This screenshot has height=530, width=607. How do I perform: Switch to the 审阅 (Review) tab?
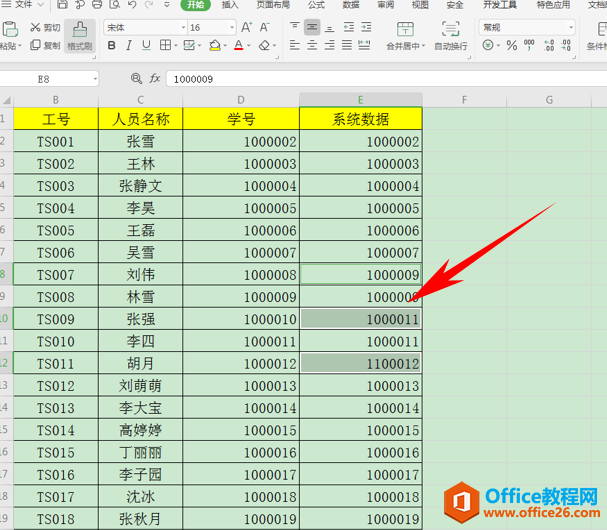tap(386, 5)
